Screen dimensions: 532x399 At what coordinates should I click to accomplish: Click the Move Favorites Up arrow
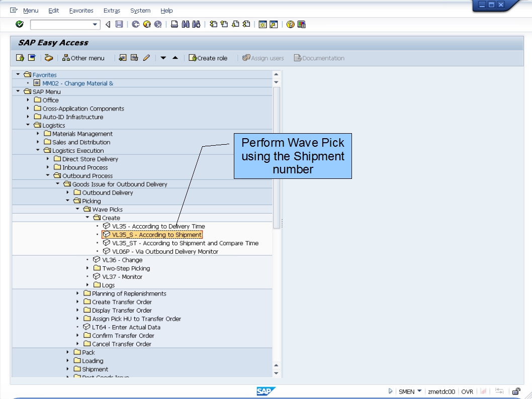pos(175,58)
